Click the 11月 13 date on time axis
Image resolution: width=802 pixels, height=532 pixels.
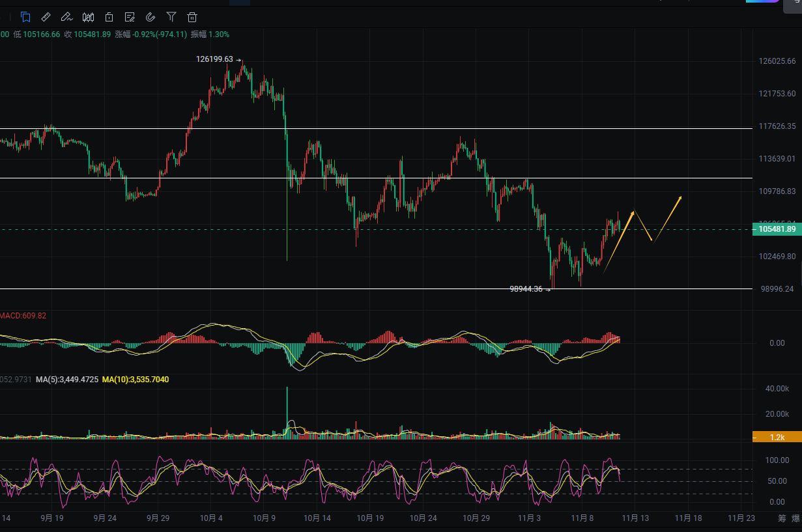635,518
